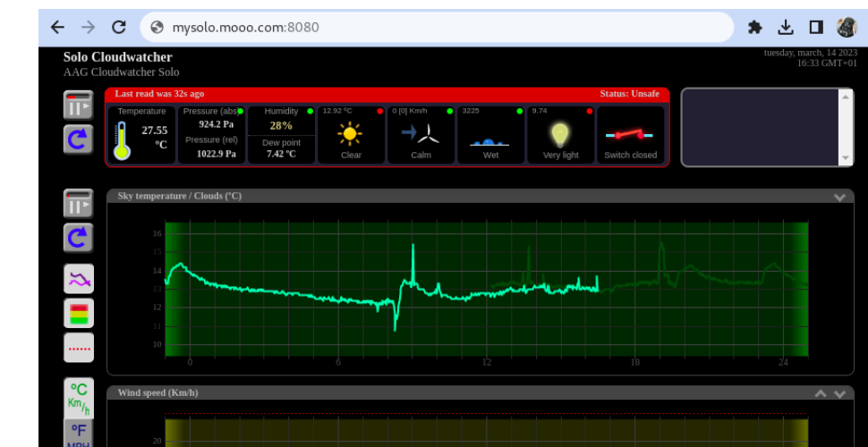Screen dimensions: 868x447
Task: Click the thermometer Temperature tile
Action: pyautogui.click(x=141, y=135)
